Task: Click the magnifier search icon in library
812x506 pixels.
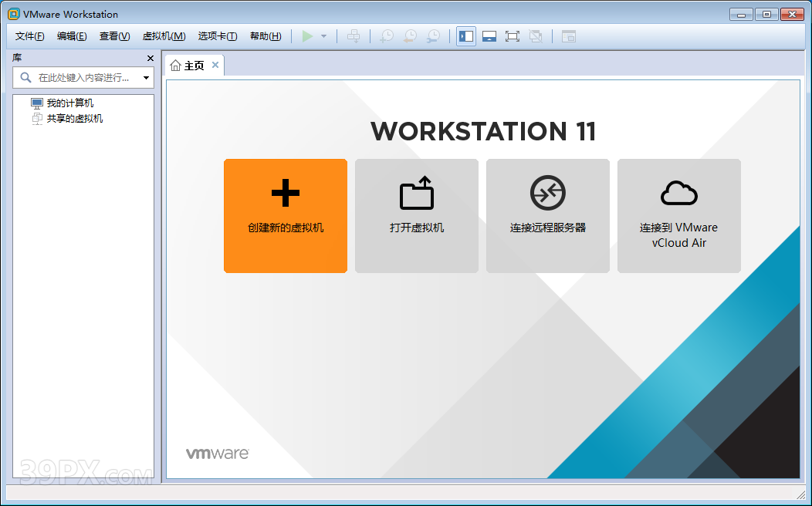Action: coord(25,78)
